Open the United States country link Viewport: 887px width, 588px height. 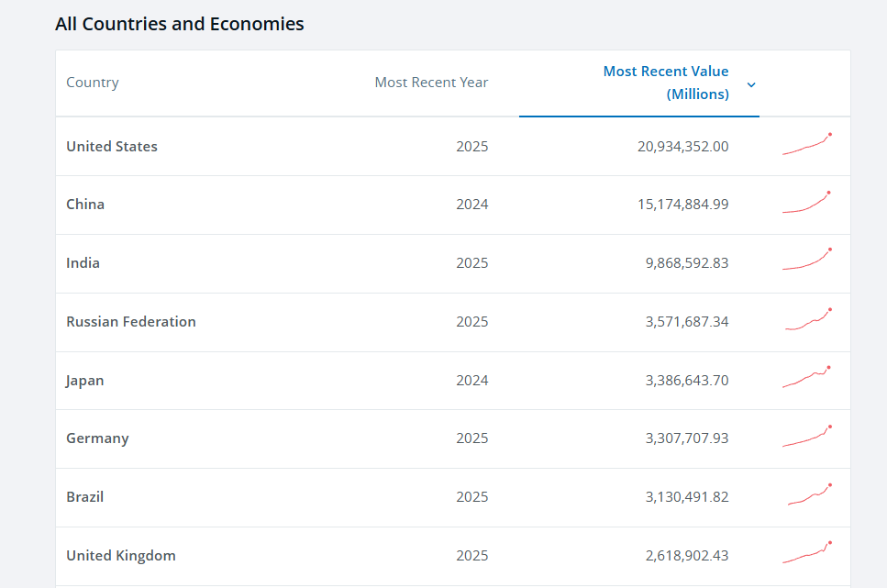pyautogui.click(x=112, y=147)
